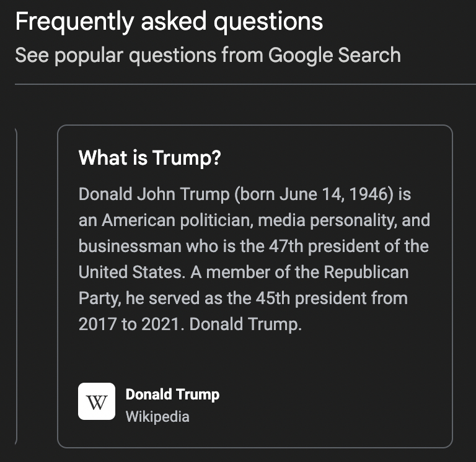
Task: Click the Google Search words in subtitle
Action: [x=335, y=55]
